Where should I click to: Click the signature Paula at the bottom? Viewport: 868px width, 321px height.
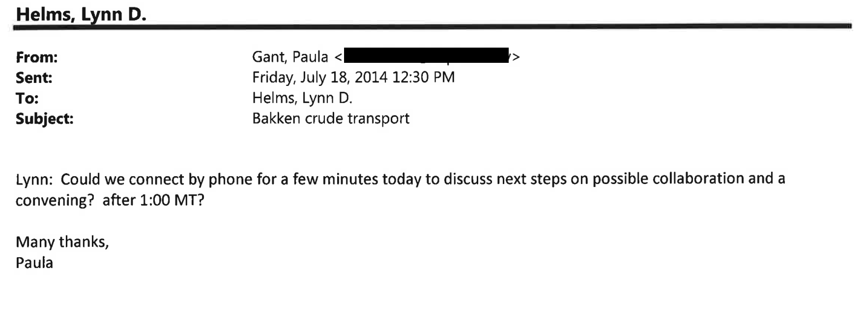pyautogui.click(x=34, y=263)
